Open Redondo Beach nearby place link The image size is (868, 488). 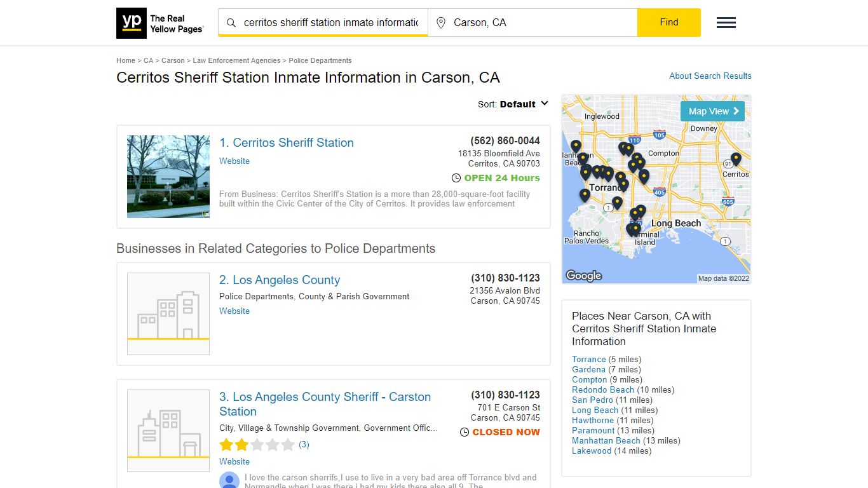point(603,390)
